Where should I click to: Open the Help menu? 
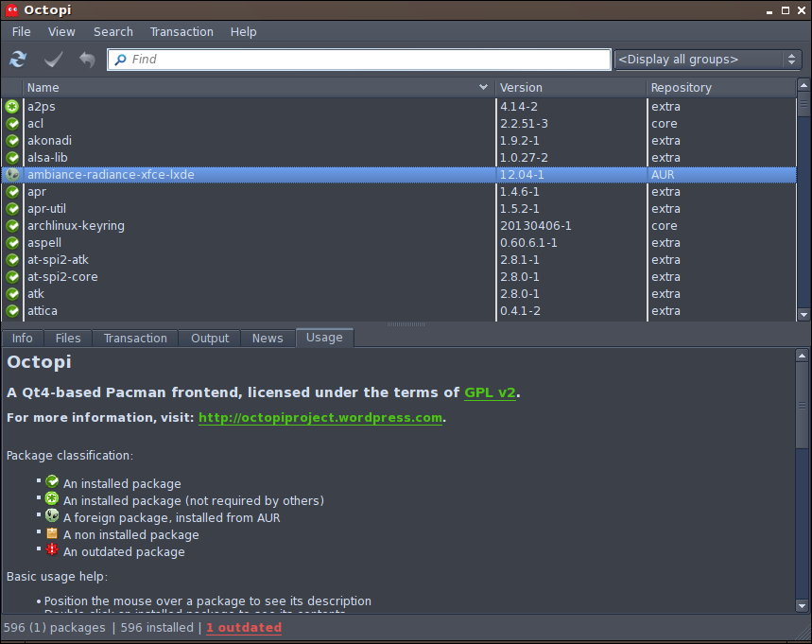pyautogui.click(x=243, y=31)
